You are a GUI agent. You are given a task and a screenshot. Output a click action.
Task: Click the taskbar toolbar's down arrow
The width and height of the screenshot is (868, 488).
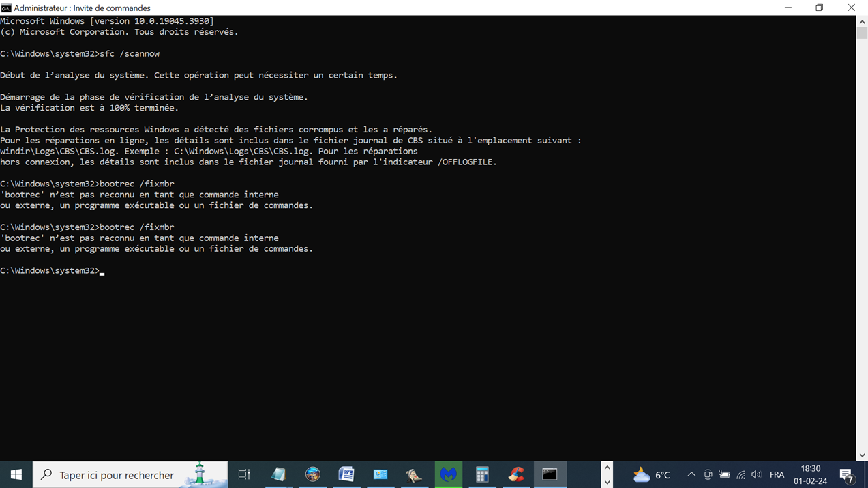[607, 482]
